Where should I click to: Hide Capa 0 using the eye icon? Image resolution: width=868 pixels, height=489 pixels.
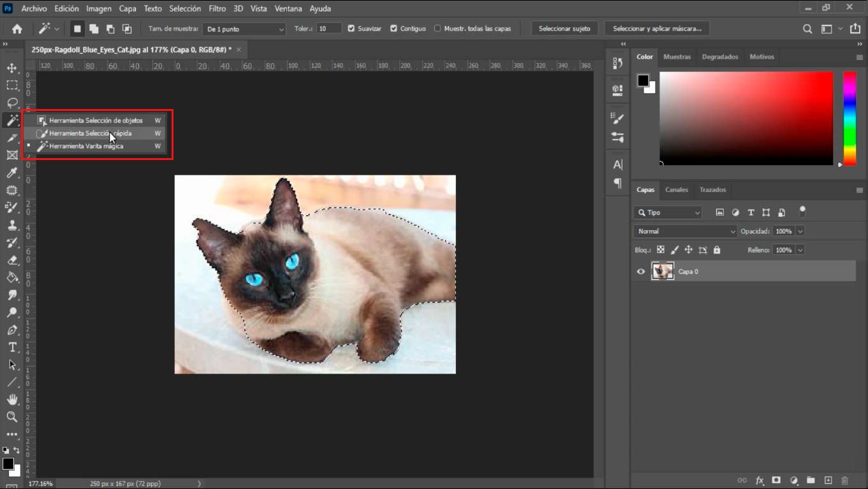pos(641,272)
